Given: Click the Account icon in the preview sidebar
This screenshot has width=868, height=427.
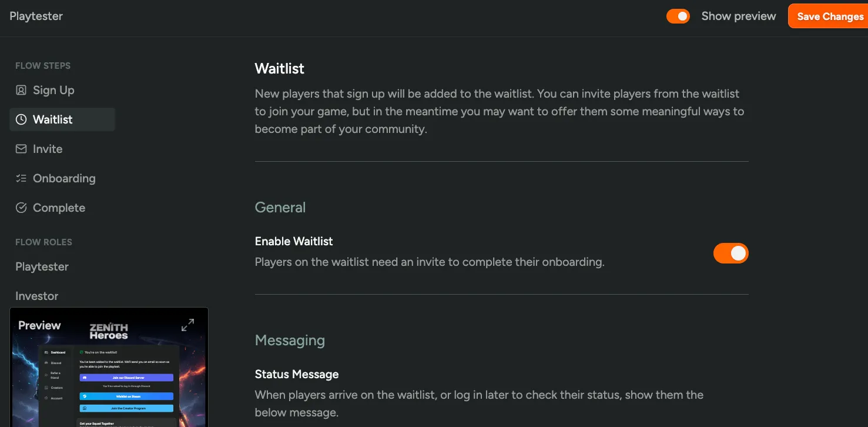Looking at the screenshot, I should click(46, 398).
